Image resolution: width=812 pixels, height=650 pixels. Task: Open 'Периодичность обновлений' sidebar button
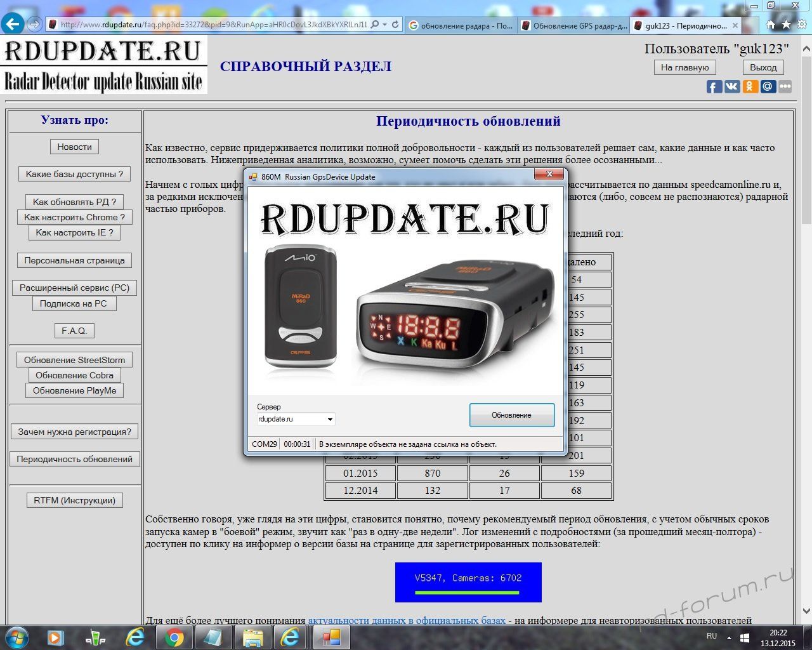tap(74, 459)
